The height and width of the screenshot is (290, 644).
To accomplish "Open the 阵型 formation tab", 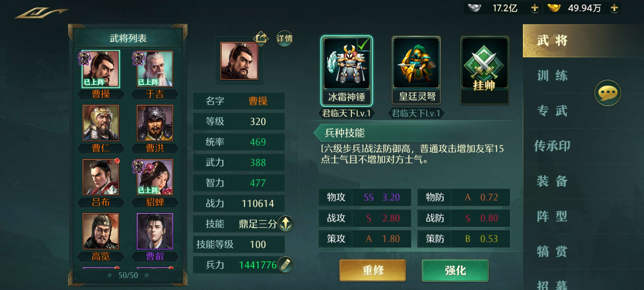I will pos(552,216).
